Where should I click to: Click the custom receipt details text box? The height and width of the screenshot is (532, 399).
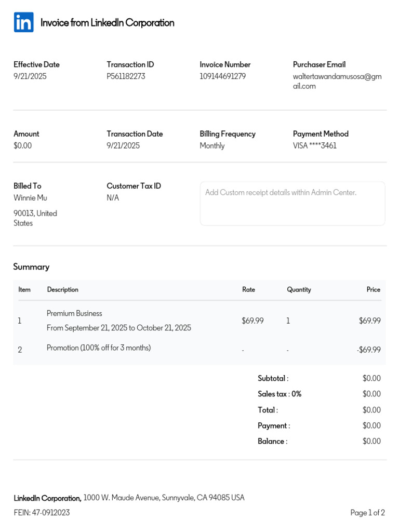(x=292, y=204)
